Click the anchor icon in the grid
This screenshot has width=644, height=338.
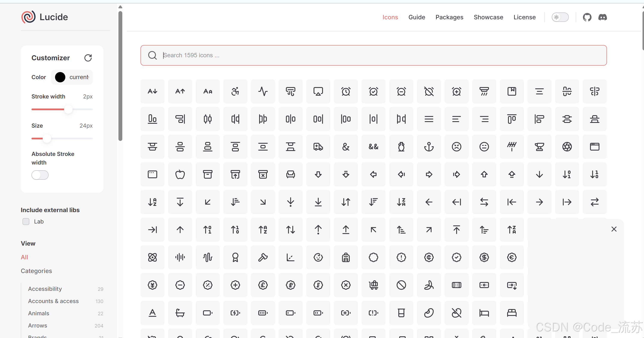[429, 147]
